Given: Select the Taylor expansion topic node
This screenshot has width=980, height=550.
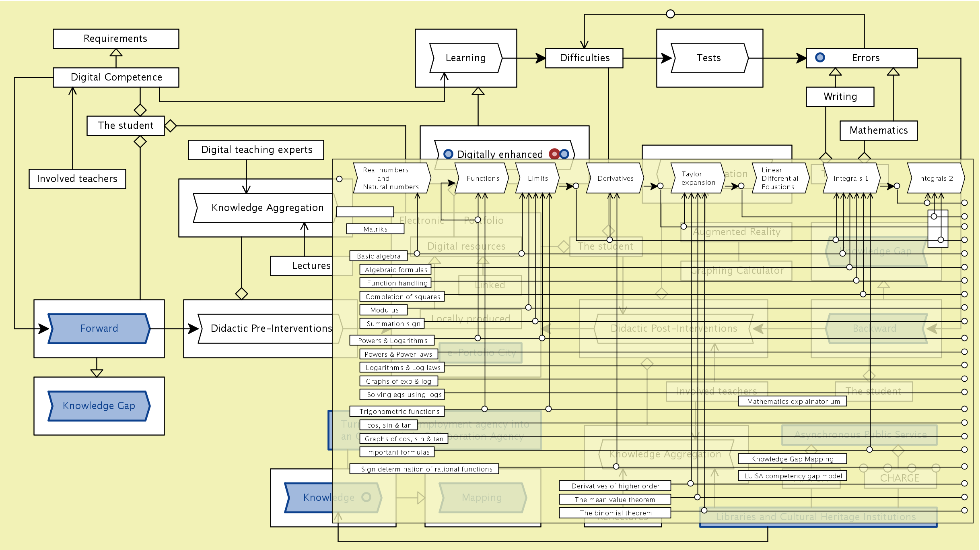Looking at the screenshot, I should pos(698,178).
